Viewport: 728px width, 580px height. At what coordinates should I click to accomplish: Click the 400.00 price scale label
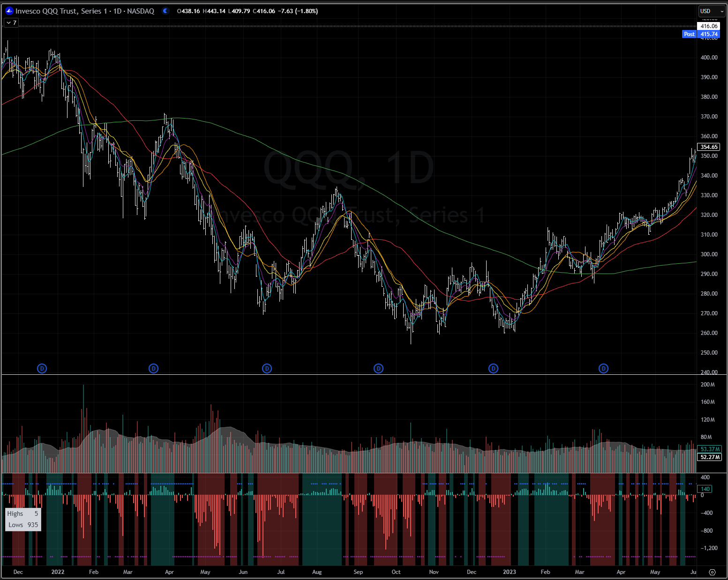[x=709, y=58]
